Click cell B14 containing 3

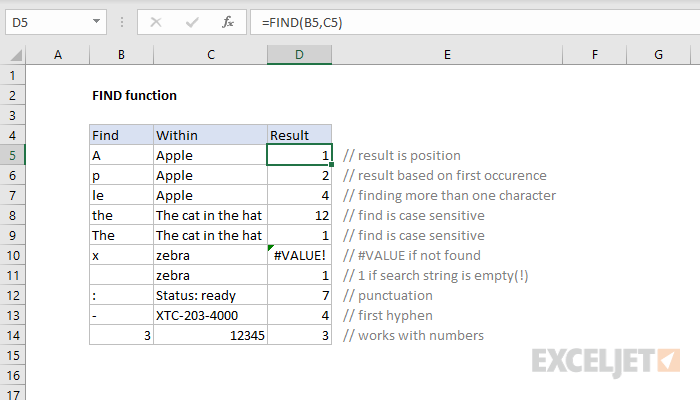click(121, 335)
